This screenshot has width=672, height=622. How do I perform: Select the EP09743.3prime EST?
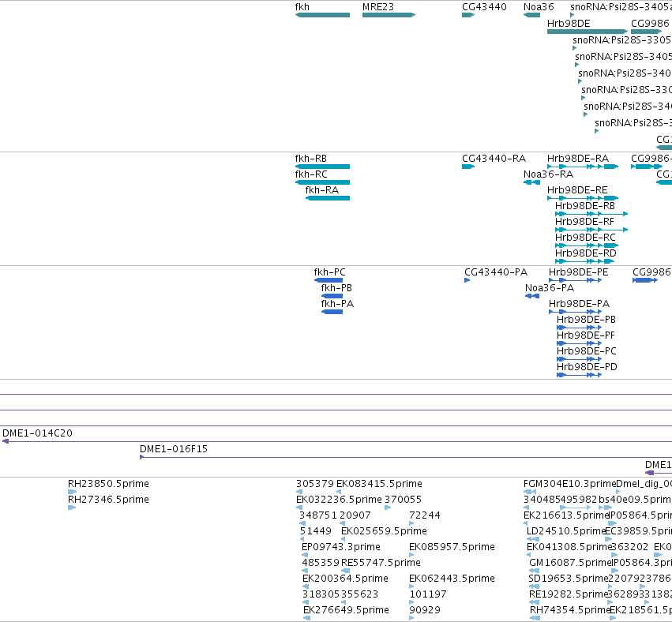coord(305,555)
